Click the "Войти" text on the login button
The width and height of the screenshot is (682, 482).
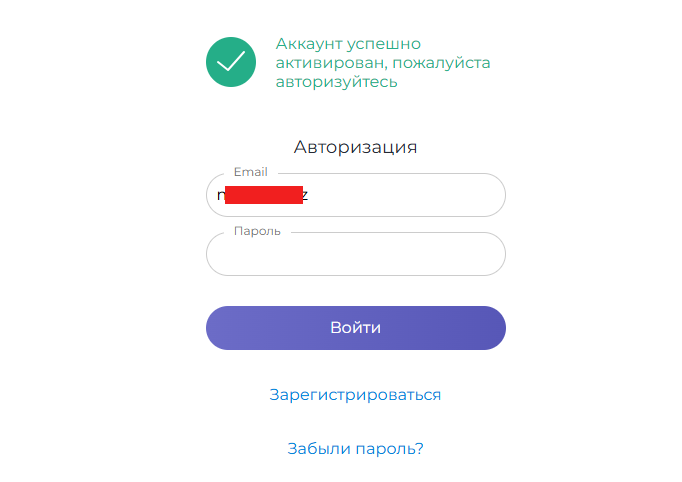coord(355,328)
